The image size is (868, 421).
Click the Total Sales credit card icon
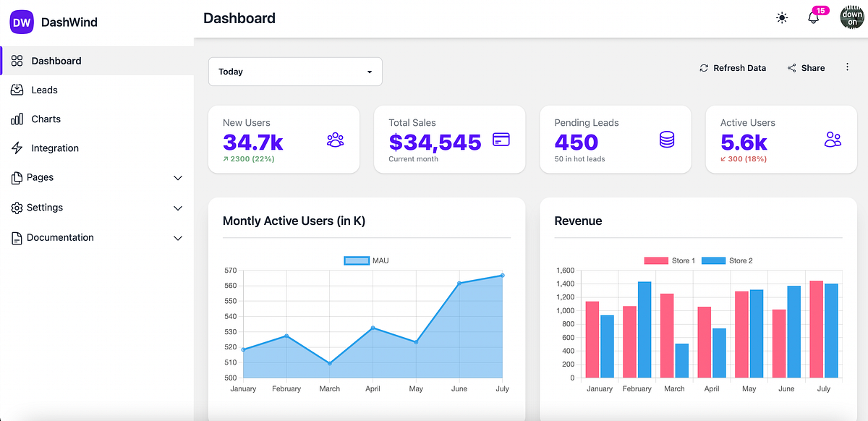501,137
